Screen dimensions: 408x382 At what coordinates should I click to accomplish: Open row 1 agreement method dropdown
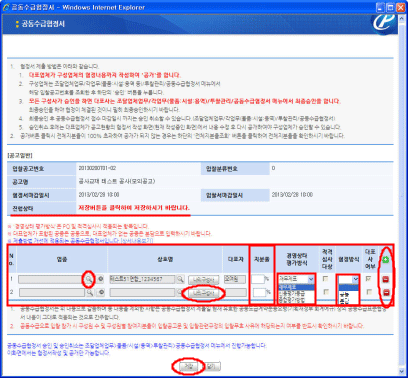[x=349, y=279]
